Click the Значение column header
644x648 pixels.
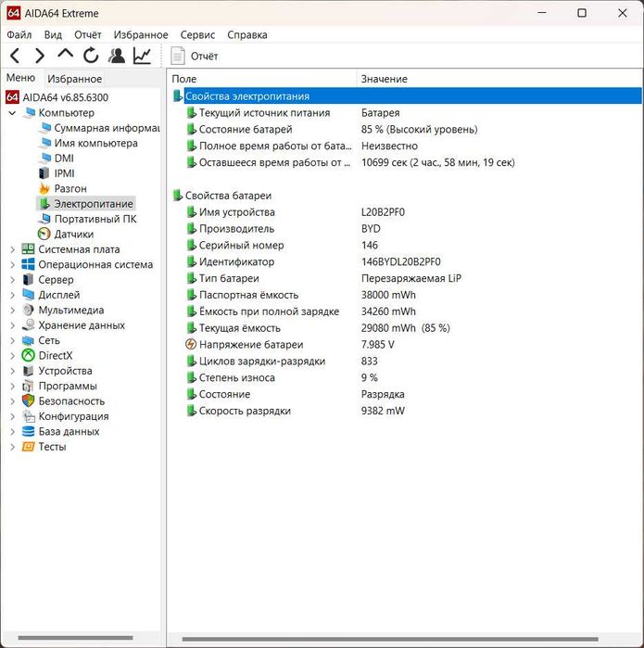(499, 79)
